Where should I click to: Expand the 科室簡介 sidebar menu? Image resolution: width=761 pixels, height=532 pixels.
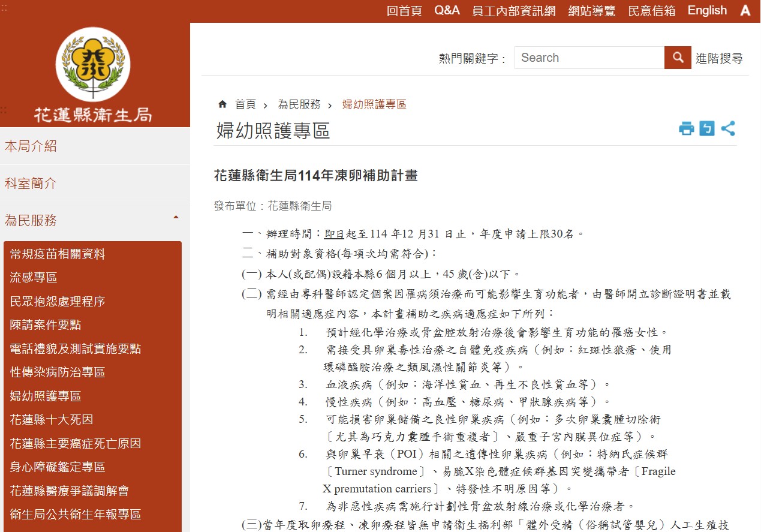(31, 184)
